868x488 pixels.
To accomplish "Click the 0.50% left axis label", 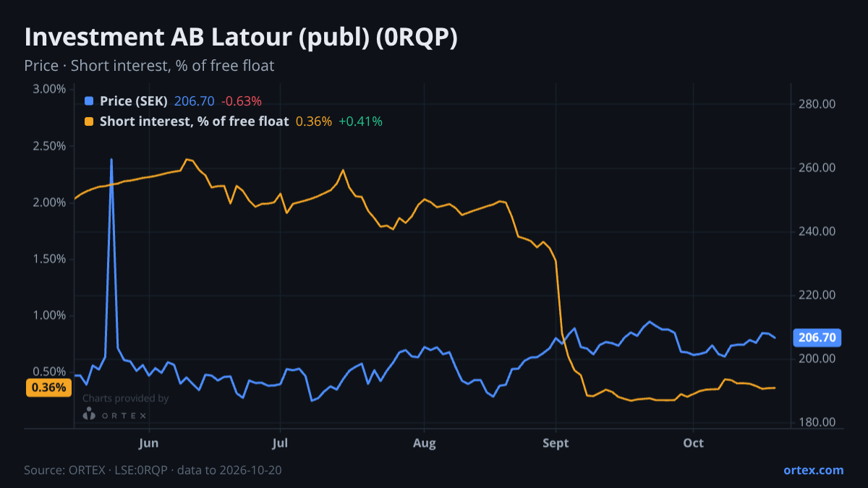I will tap(49, 371).
